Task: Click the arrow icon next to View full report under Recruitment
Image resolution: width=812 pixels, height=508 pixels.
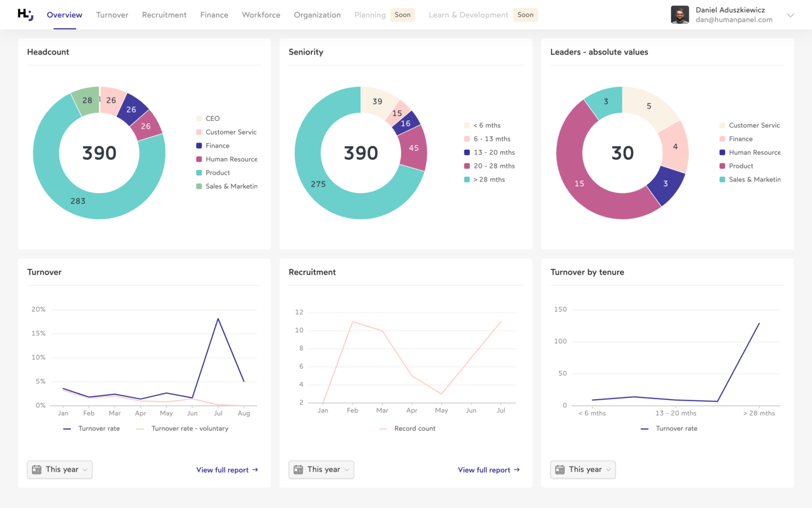Action: click(x=517, y=469)
